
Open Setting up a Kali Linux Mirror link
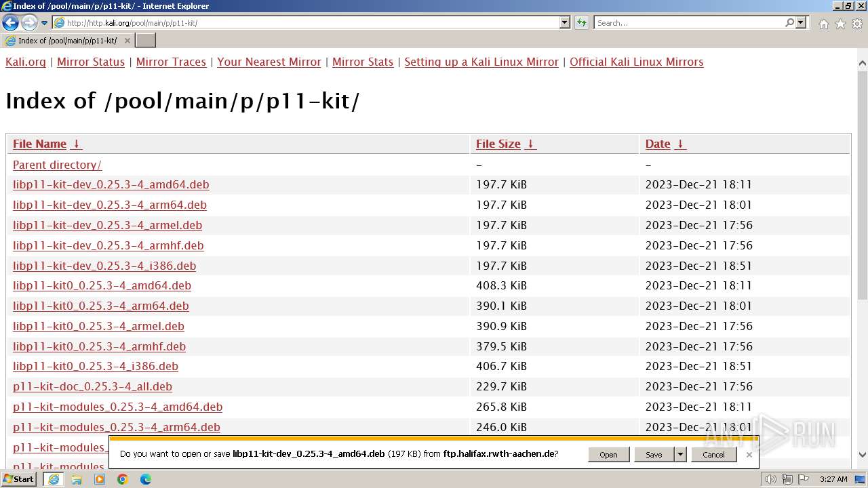click(x=481, y=62)
